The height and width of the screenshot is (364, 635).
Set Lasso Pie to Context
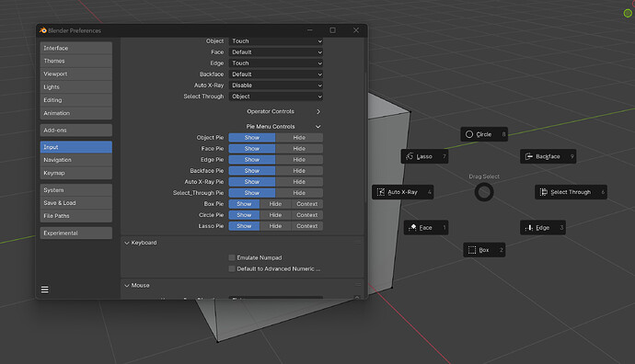(x=307, y=226)
